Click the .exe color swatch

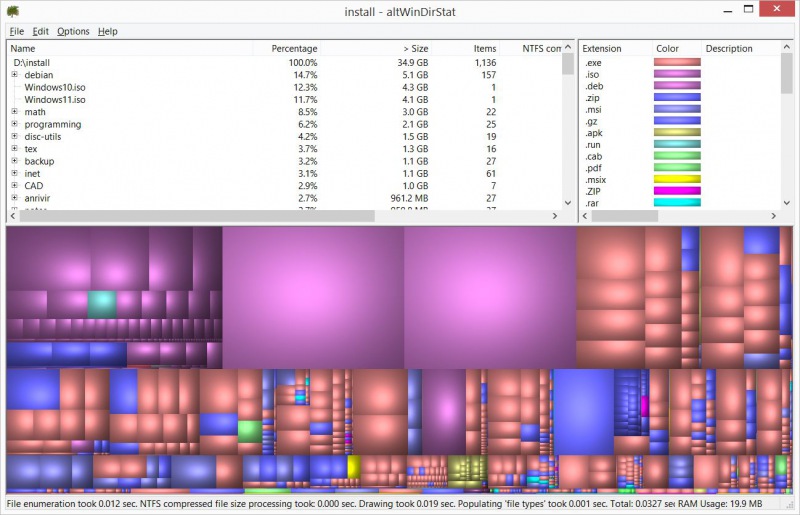677,63
